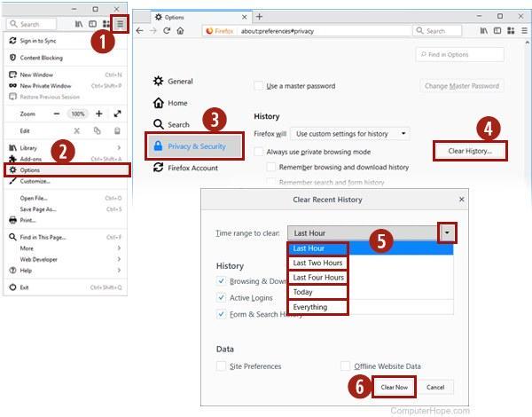The image size is (532, 417).
Task: Close the Clear Recent History dialog
Action: point(461,200)
